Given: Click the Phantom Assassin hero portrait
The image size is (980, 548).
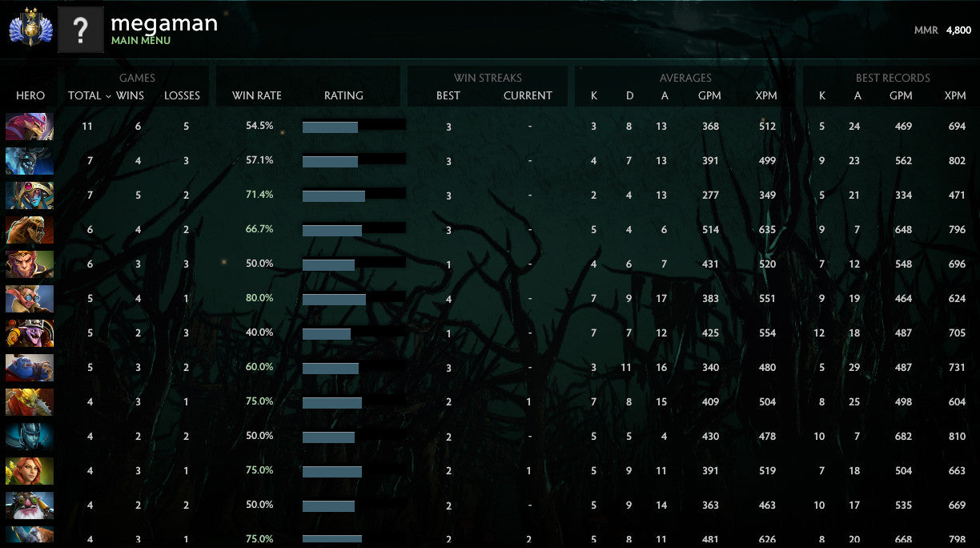Looking at the screenshot, I should pyautogui.click(x=30, y=437).
